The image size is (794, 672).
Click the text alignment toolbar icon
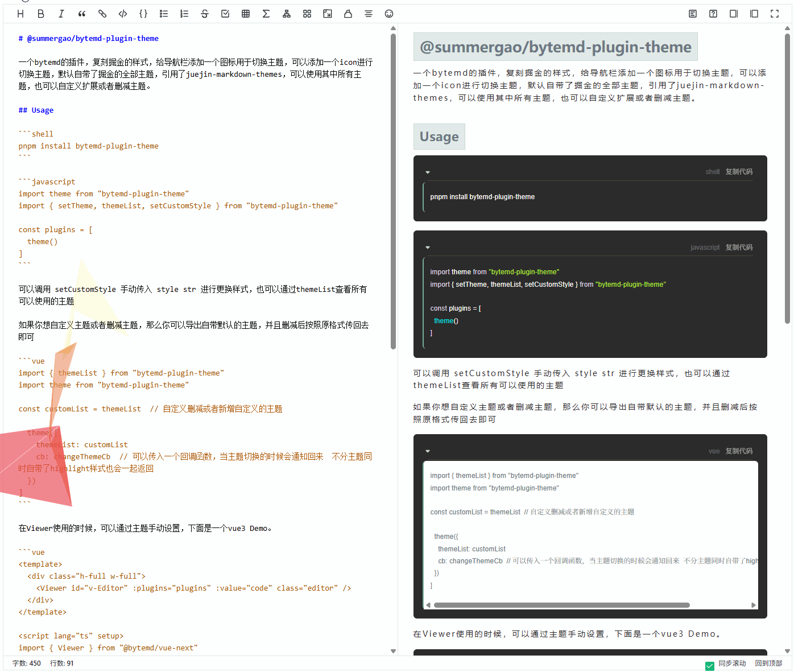click(x=369, y=14)
